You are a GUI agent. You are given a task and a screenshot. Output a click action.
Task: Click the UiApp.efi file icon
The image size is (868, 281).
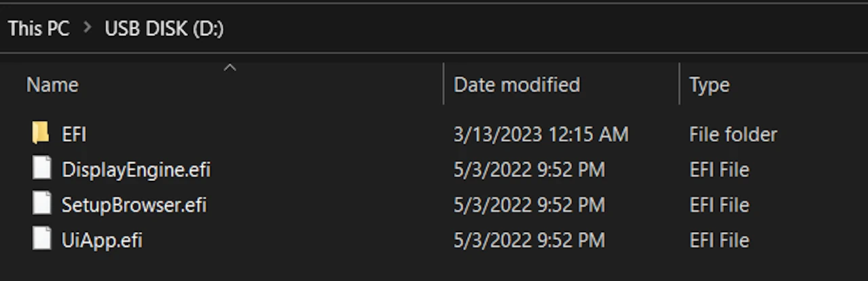pos(41,239)
